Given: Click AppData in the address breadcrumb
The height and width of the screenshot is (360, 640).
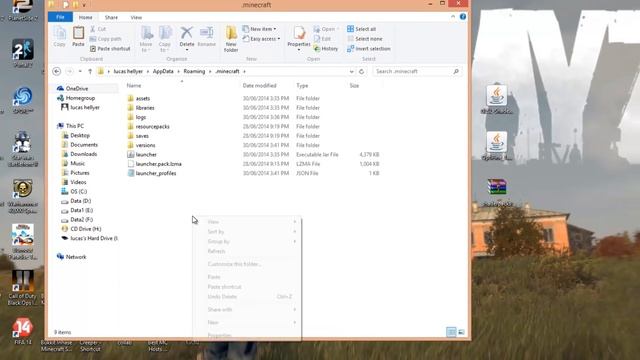Looking at the screenshot, I should tap(163, 71).
